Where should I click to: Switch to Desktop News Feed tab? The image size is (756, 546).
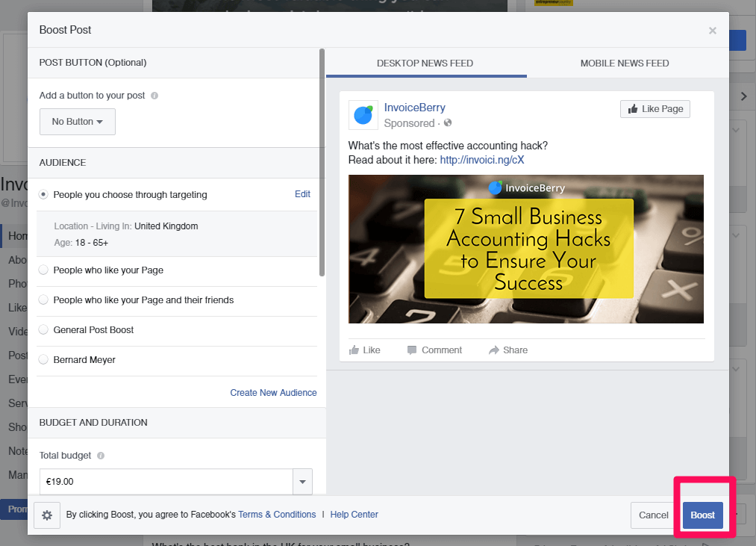tap(425, 63)
